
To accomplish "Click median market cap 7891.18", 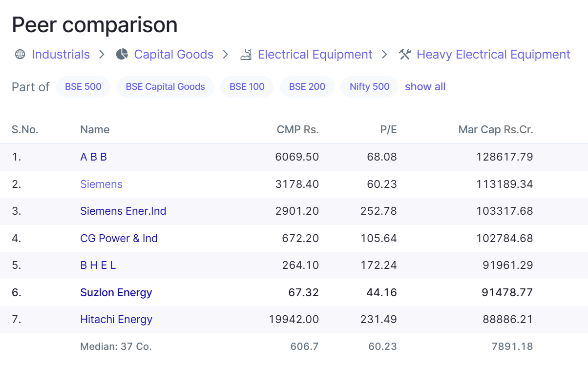I will (x=512, y=347).
